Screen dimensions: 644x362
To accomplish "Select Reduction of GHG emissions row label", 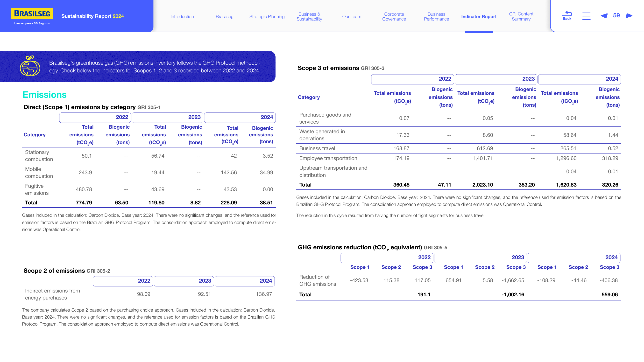I will pyautogui.click(x=318, y=280).
